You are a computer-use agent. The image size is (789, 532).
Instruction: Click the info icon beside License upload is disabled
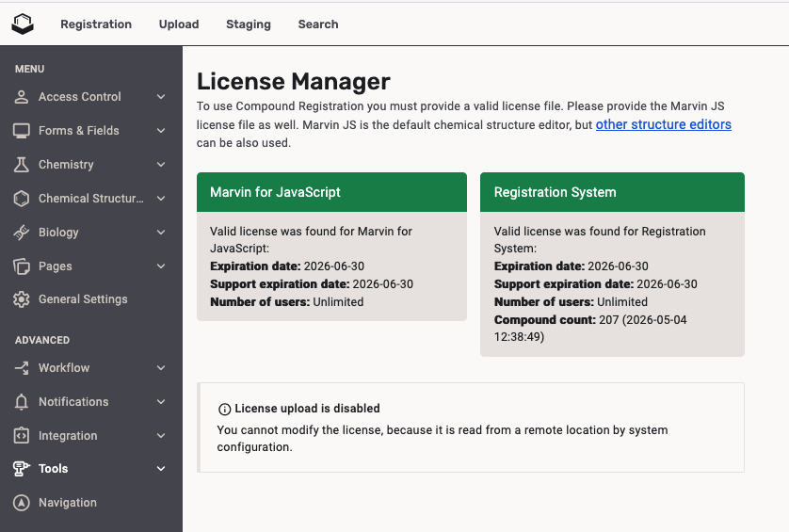click(x=224, y=410)
